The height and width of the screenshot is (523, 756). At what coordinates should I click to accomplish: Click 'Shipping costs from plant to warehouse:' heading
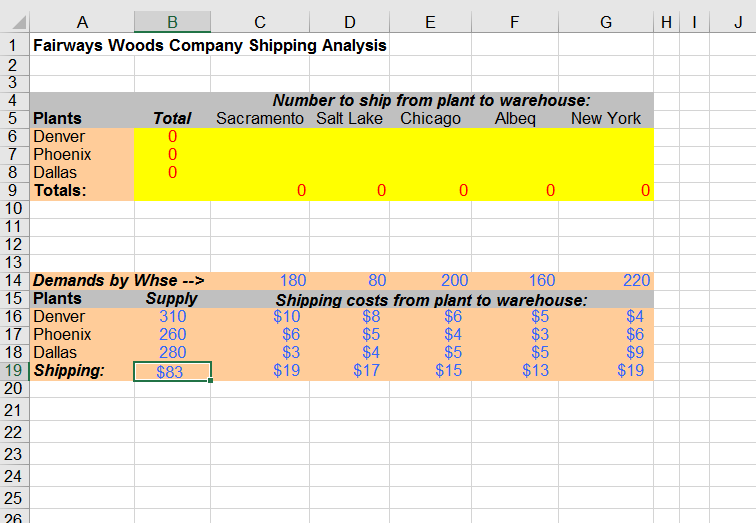pos(432,300)
